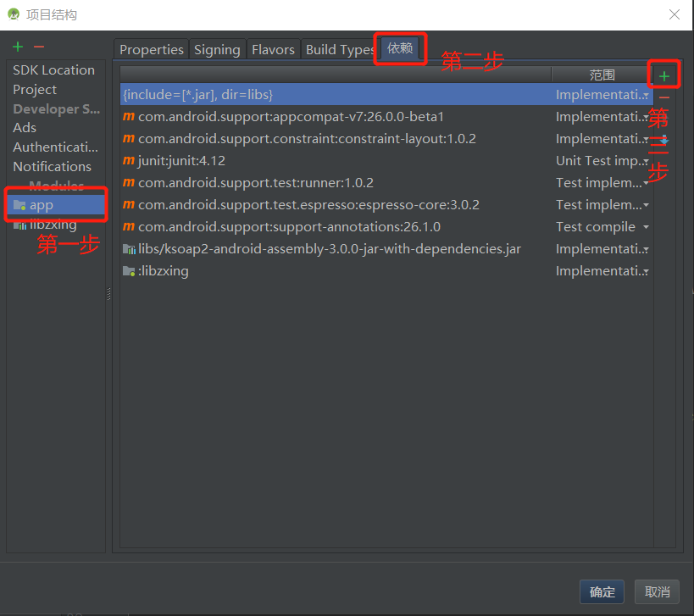The width and height of the screenshot is (694, 616).
Task: Close the 项目结构 dialog window
Action: point(674,14)
